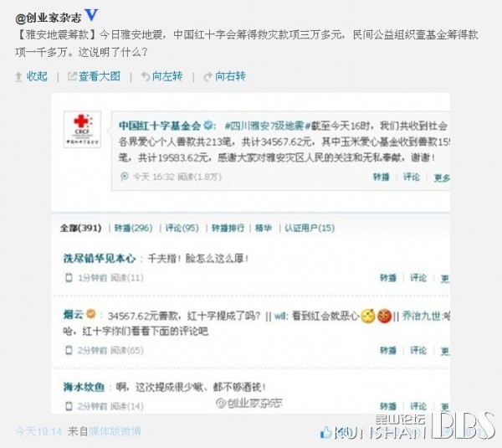Rotate the image right with the 向右转 icon
The width and height of the screenshot is (502, 448).
click(208, 76)
